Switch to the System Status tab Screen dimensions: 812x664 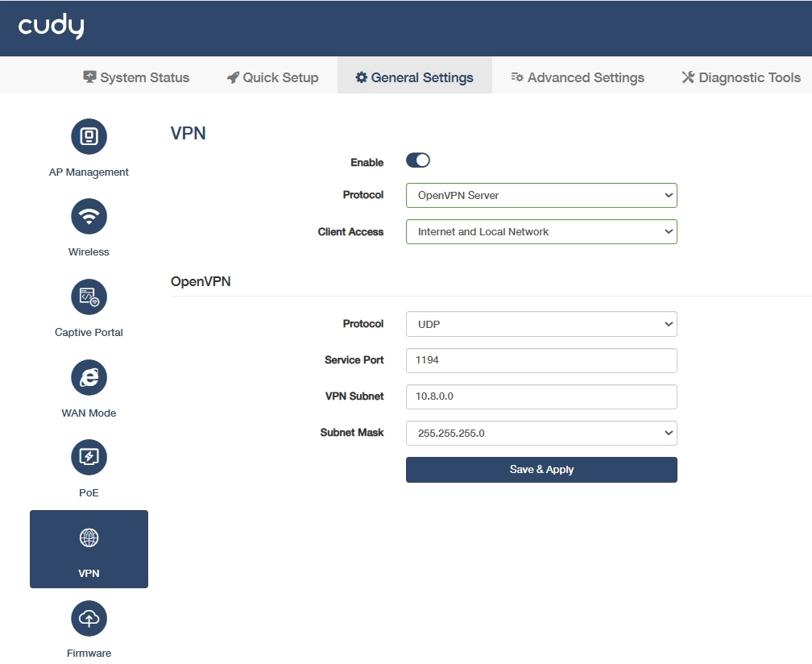click(x=136, y=77)
